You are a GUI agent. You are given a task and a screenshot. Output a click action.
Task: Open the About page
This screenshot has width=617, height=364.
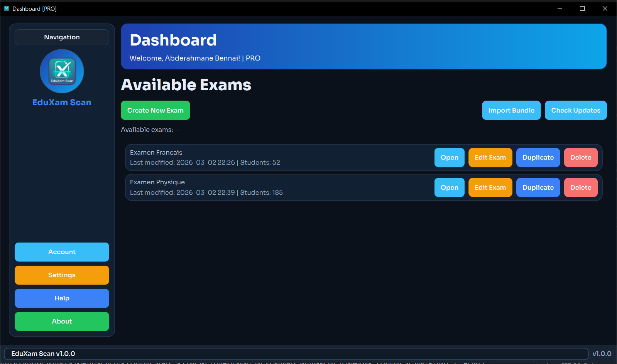(x=62, y=322)
